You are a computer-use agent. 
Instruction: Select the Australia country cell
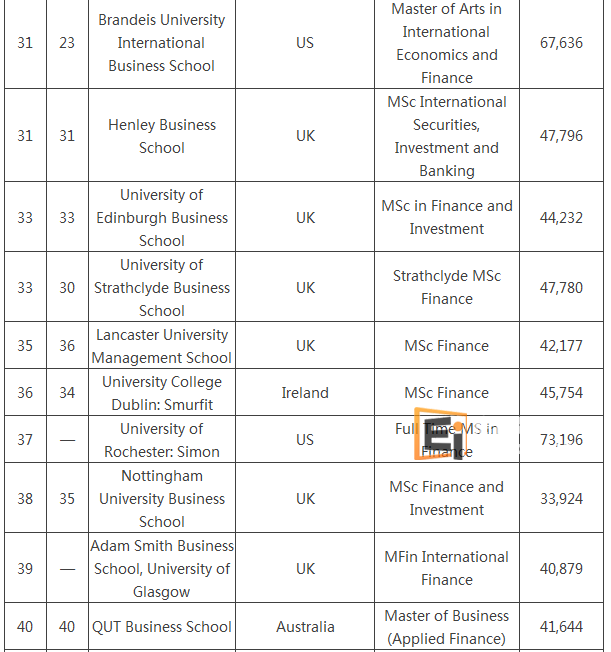(x=305, y=627)
